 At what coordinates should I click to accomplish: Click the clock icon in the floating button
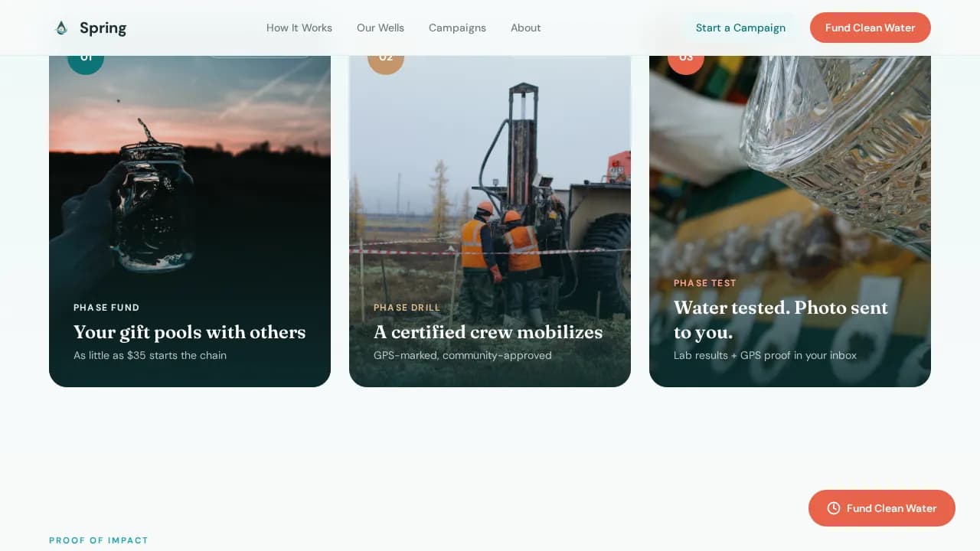coord(834,508)
